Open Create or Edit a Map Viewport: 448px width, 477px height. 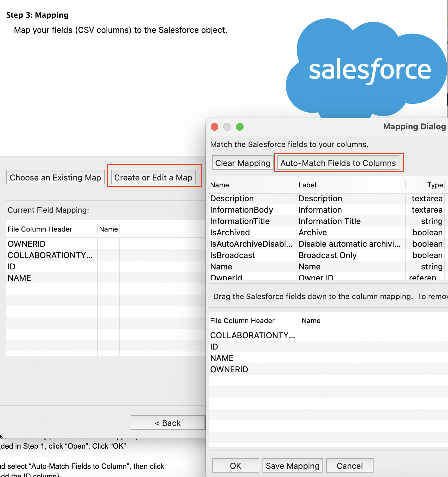tap(153, 177)
